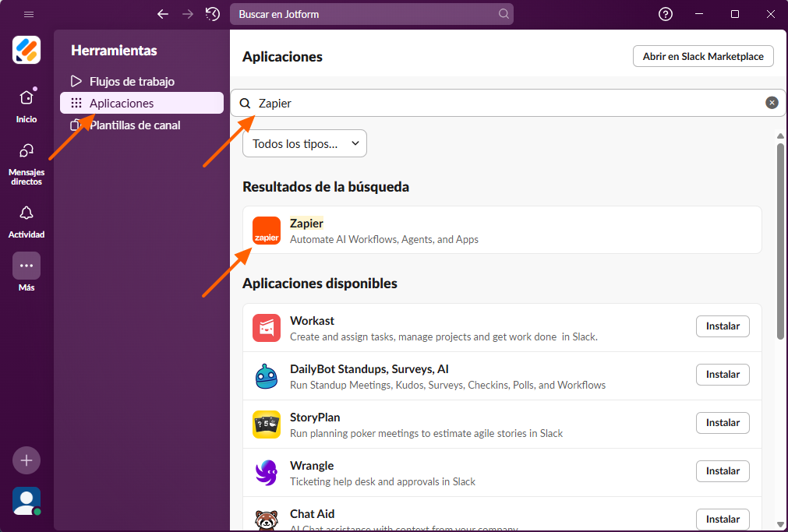Click the Workast app icon

[x=266, y=327]
